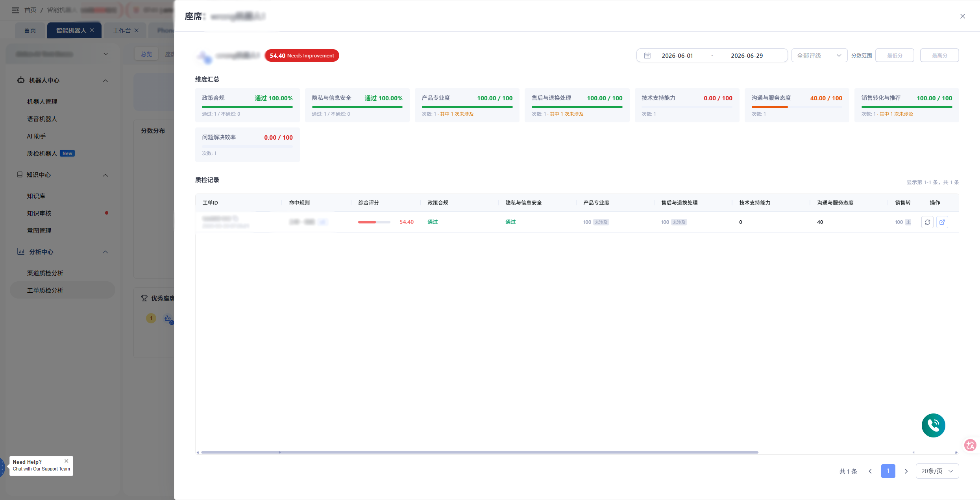Switch to the 工作台 tab
980x500 pixels.
(x=122, y=30)
